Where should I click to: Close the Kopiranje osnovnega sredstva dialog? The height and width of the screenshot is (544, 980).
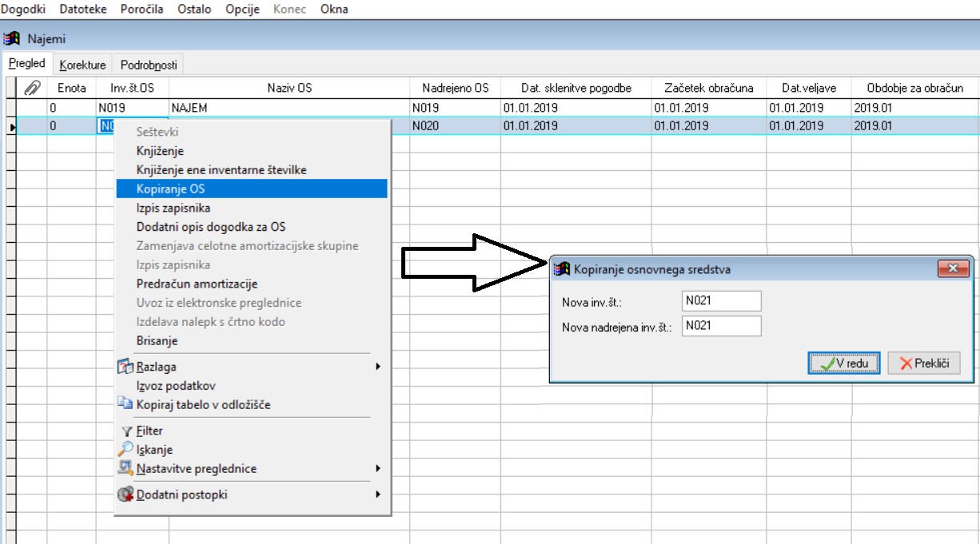click(953, 269)
